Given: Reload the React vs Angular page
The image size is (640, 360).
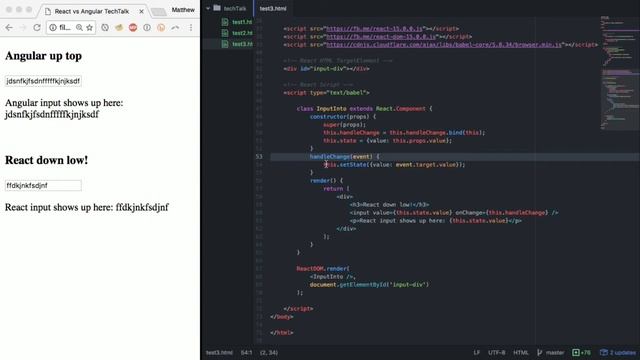Looking at the screenshot, I should click(37, 27).
